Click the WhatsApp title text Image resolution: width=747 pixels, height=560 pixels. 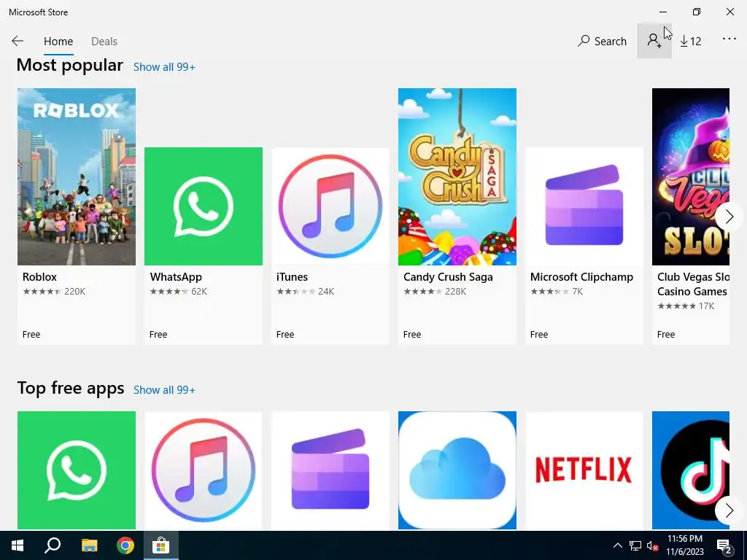tap(176, 277)
